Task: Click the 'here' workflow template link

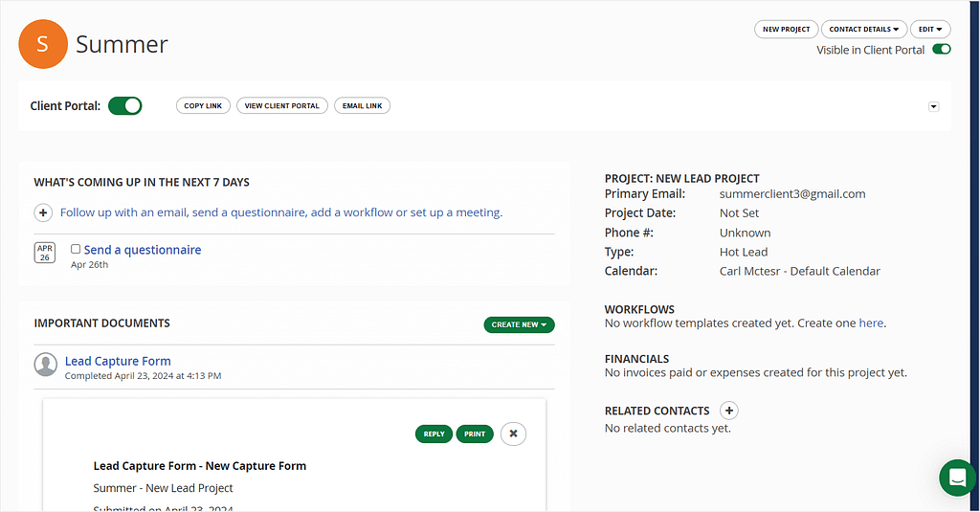Action: click(871, 323)
